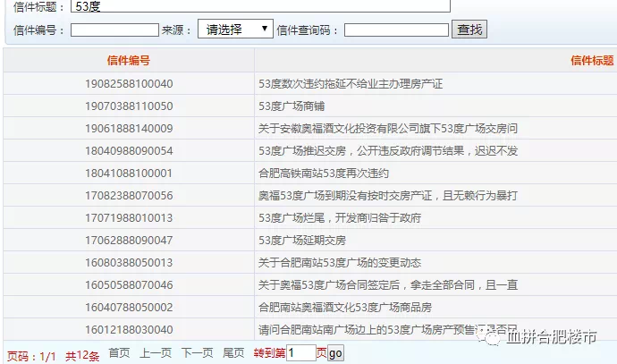Click the 信件编号 column header
This screenshot has width=617, height=364.
[128, 61]
